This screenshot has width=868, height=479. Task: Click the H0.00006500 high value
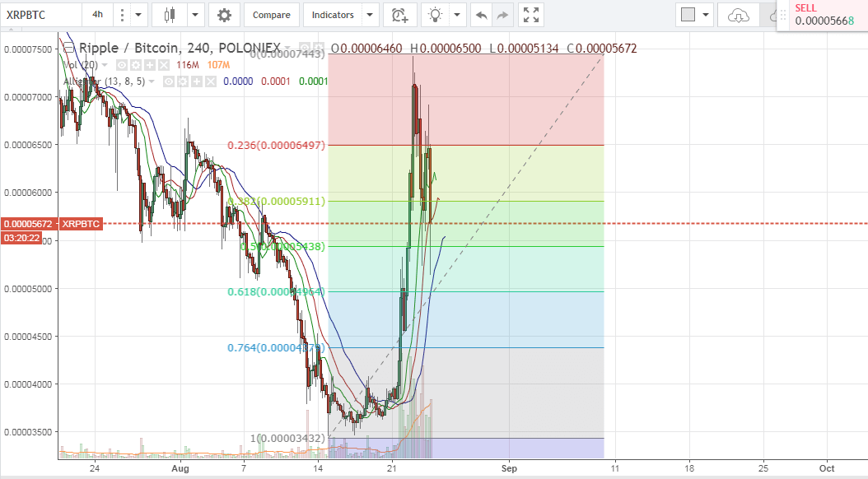(446, 49)
